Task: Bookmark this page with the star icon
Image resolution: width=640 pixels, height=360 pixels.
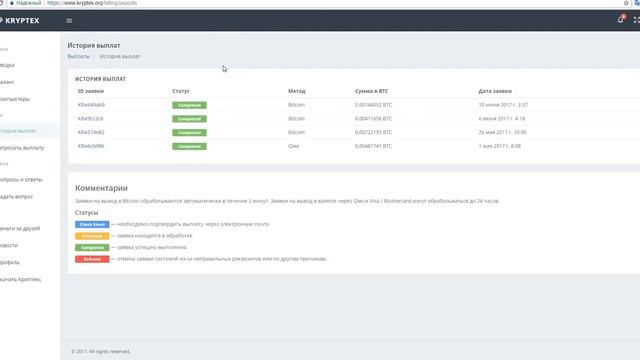Action: (x=626, y=3)
